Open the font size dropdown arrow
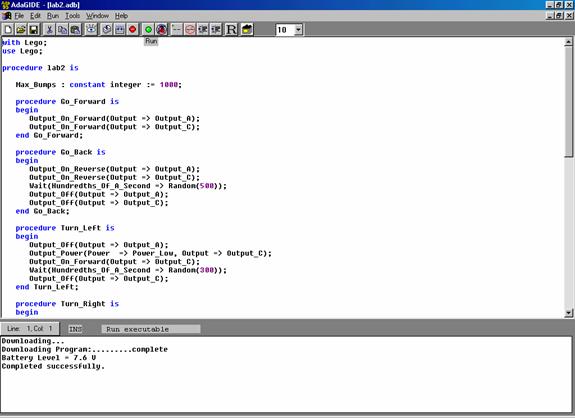This screenshot has height=418, width=575. pyautogui.click(x=299, y=30)
